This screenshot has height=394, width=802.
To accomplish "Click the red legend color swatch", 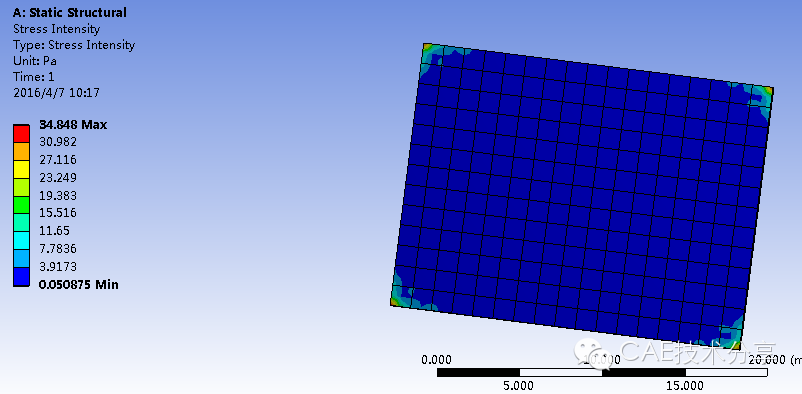I will [x=21, y=134].
